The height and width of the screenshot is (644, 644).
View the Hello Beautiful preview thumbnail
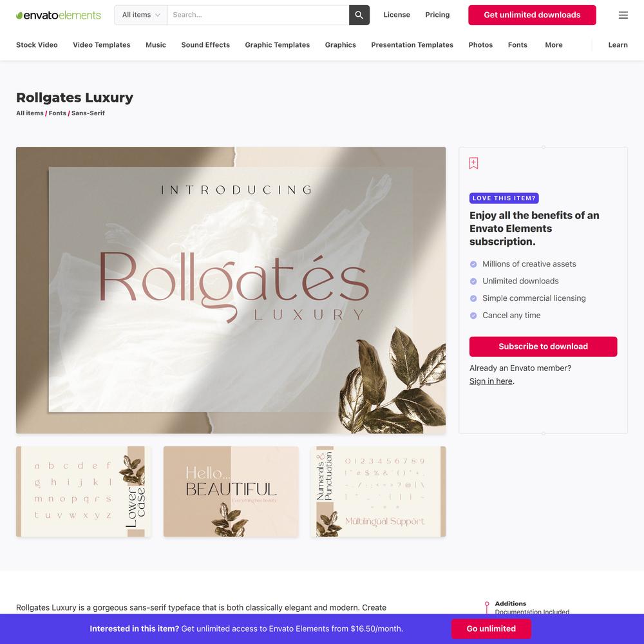[x=231, y=491]
